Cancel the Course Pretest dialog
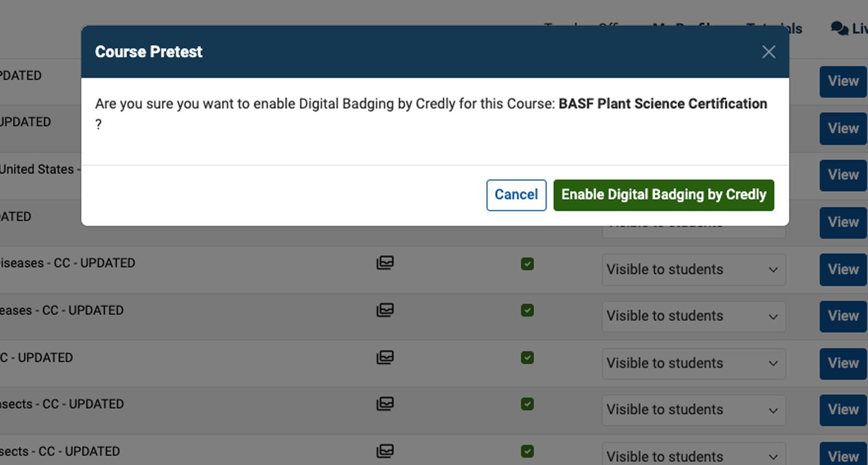Image resolution: width=868 pixels, height=465 pixels. click(x=516, y=195)
